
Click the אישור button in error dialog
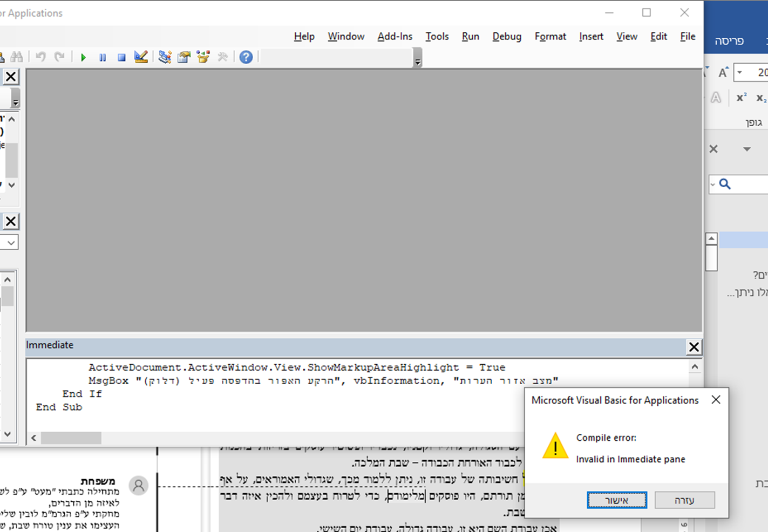click(616, 500)
